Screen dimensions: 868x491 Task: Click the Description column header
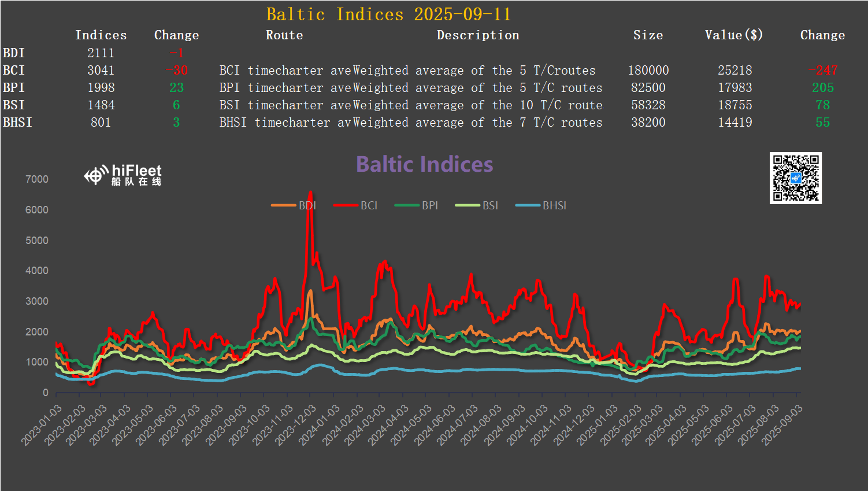coord(477,35)
